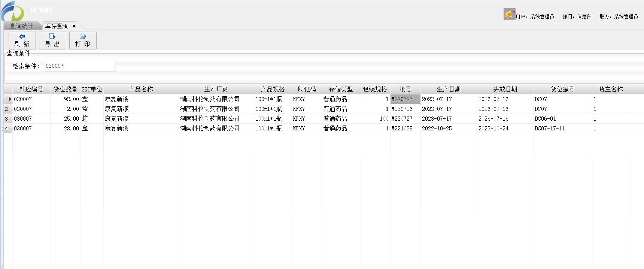Click the 存储类型 column header
The width and height of the screenshot is (644, 269).
pos(341,89)
